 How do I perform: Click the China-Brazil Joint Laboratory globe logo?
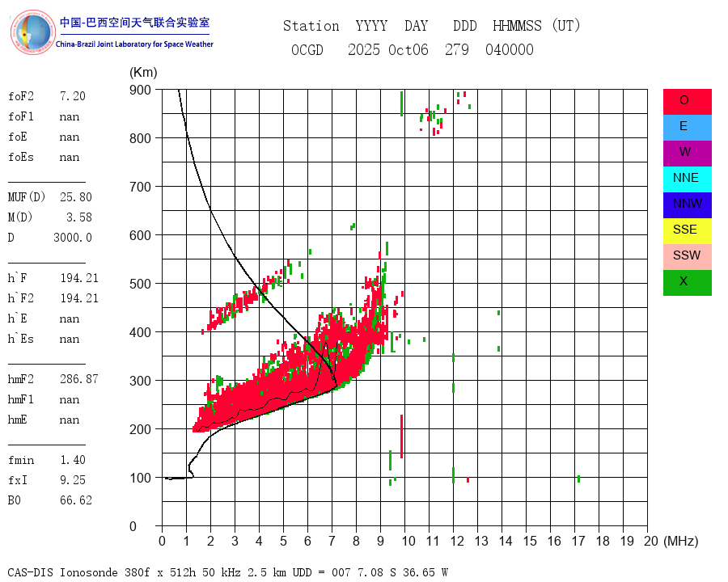[x=32, y=32]
